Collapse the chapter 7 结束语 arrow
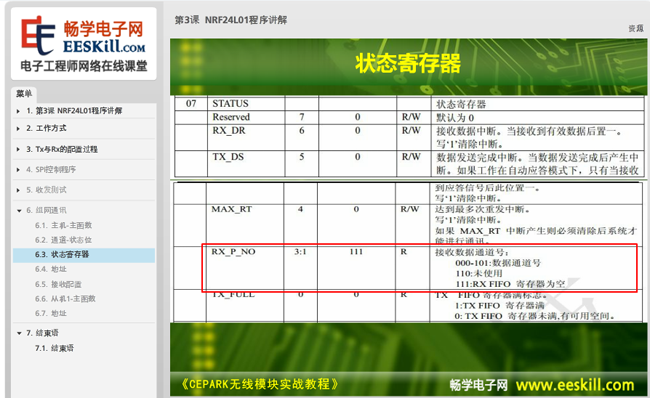The height and width of the screenshot is (398, 650). point(19,333)
